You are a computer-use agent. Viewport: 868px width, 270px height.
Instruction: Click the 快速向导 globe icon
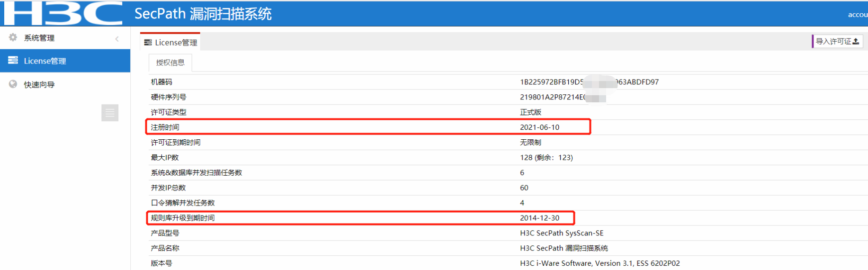point(13,84)
